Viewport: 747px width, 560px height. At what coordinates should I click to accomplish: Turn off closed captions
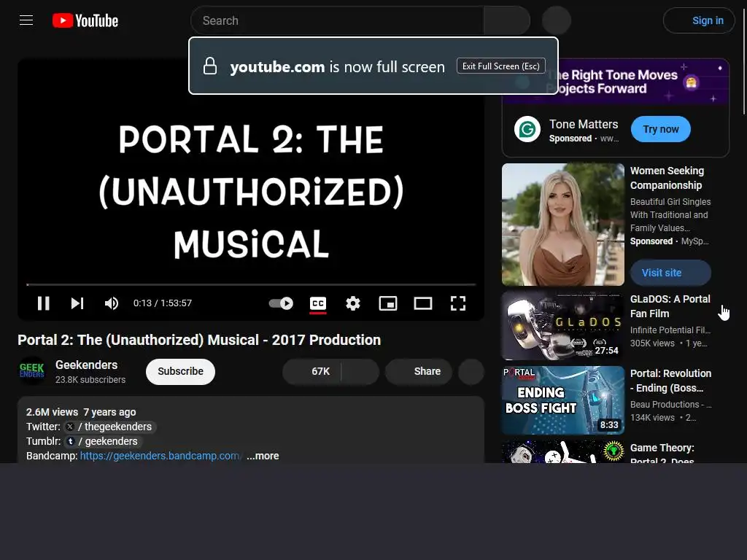pyautogui.click(x=318, y=304)
